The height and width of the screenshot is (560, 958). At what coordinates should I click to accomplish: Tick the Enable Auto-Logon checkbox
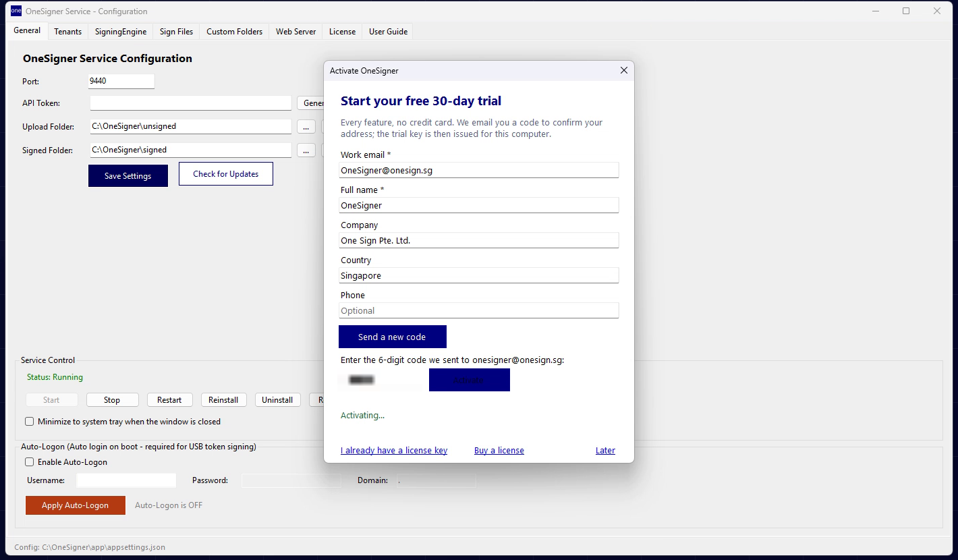pyautogui.click(x=30, y=462)
